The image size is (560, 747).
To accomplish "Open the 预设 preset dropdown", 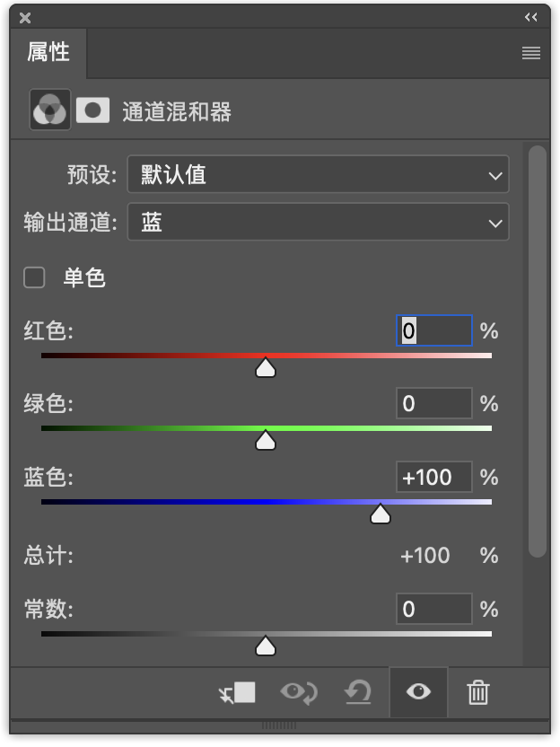I will 318,174.
